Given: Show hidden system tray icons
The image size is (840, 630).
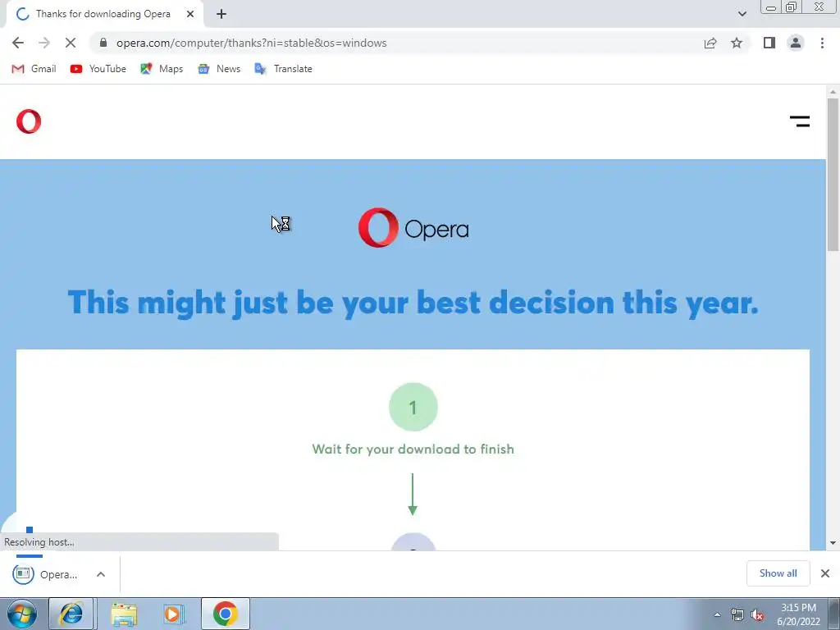Looking at the screenshot, I should point(717,614).
